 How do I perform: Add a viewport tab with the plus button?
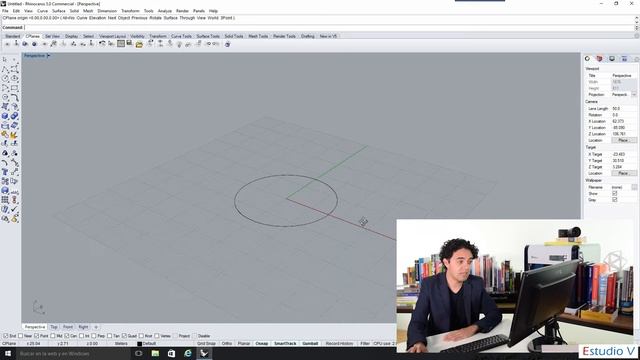click(x=96, y=327)
